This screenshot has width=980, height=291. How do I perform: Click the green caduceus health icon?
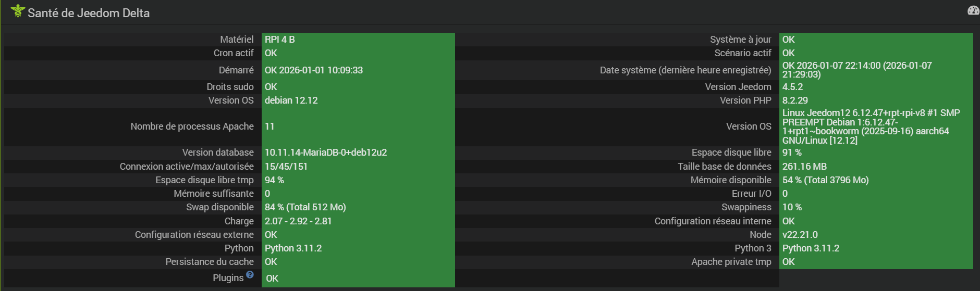tap(18, 11)
